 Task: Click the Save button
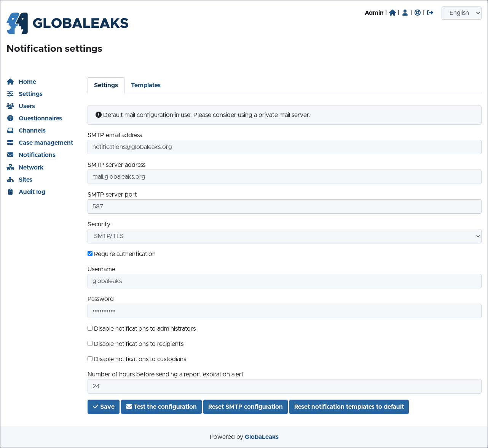tap(104, 407)
